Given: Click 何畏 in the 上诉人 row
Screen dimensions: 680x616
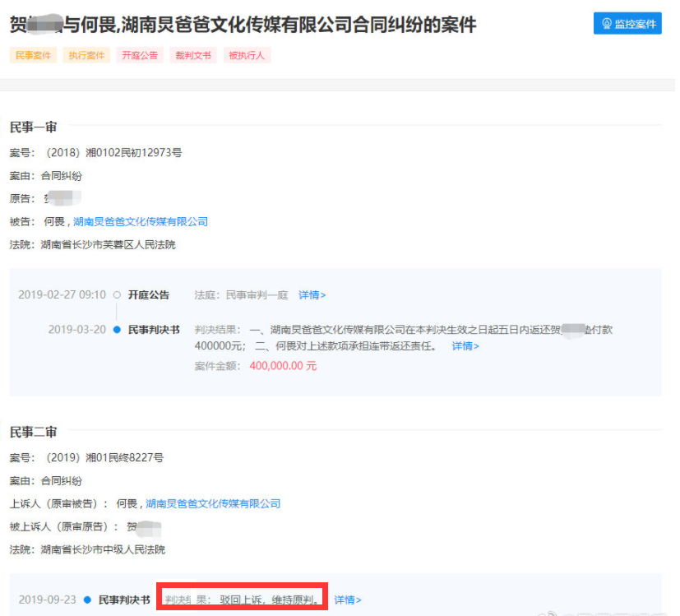Looking at the screenshot, I should click(127, 503).
